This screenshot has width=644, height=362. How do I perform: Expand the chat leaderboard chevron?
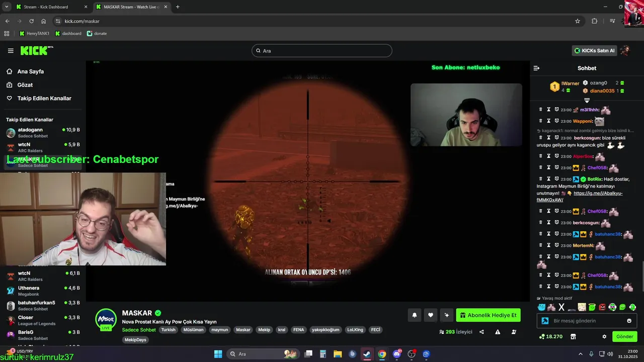(587, 101)
